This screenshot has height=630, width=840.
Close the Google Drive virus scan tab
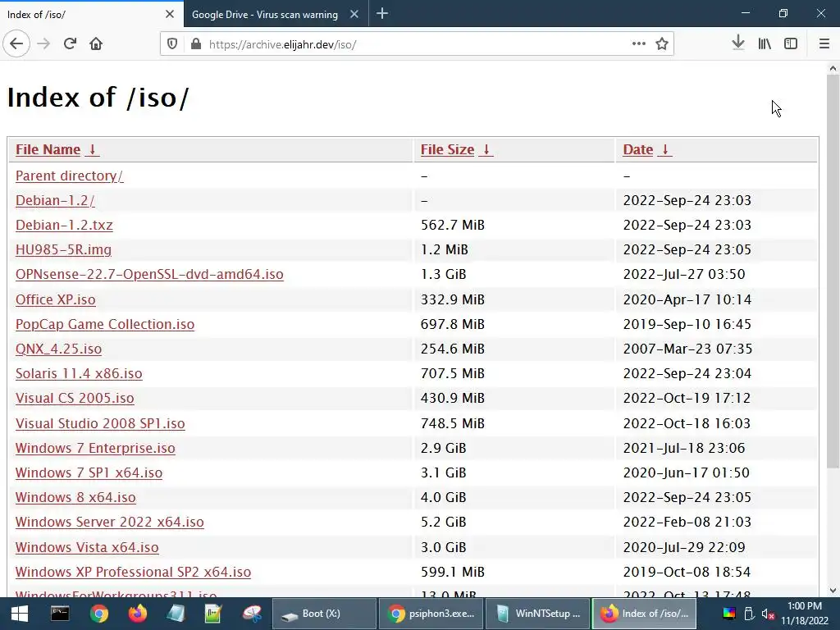click(x=354, y=14)
